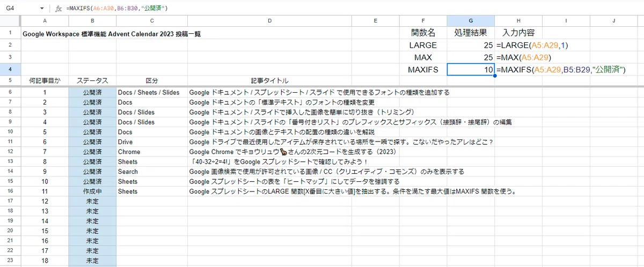This screenshot has height=267, width=644.
Task: Click the '処理結果' header cell
Action: point(471,33)
